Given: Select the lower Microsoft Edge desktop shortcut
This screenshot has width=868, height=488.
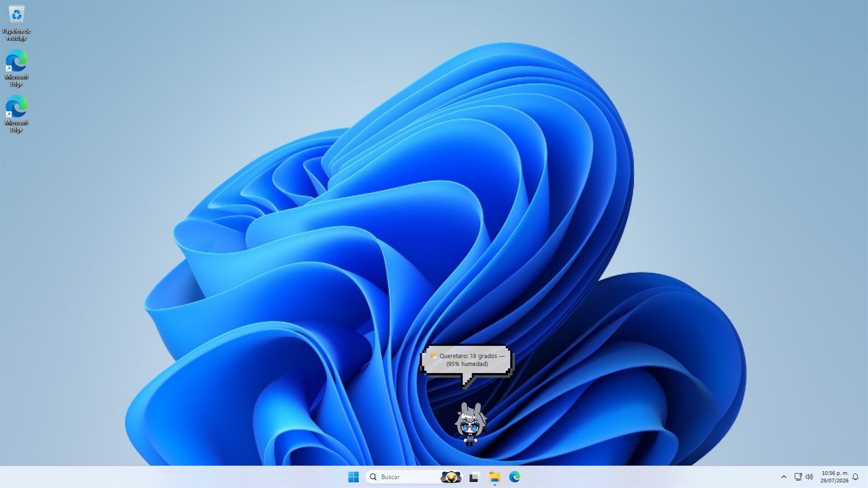Looking at the screenshot, I should [x=16, y=114].
